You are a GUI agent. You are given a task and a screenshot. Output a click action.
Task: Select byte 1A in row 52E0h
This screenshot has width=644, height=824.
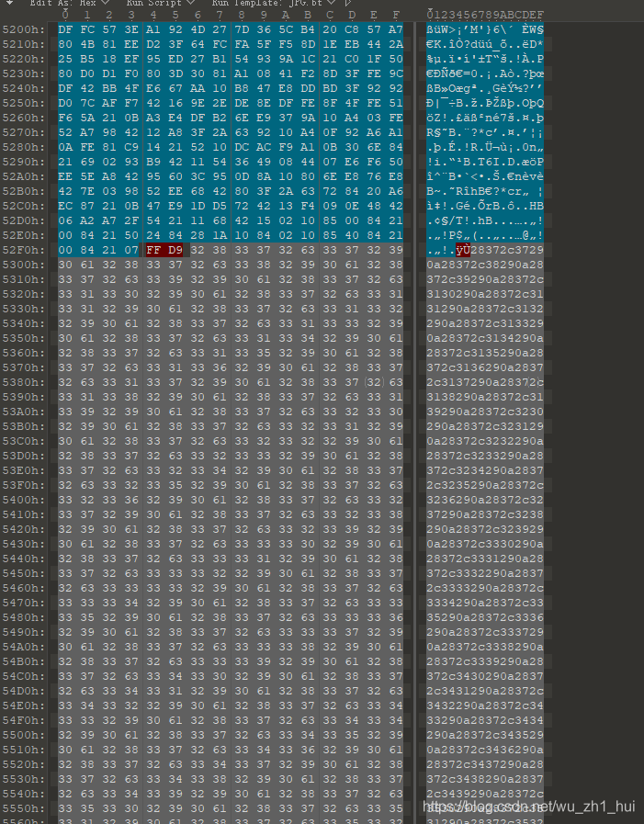coord(220,235)
